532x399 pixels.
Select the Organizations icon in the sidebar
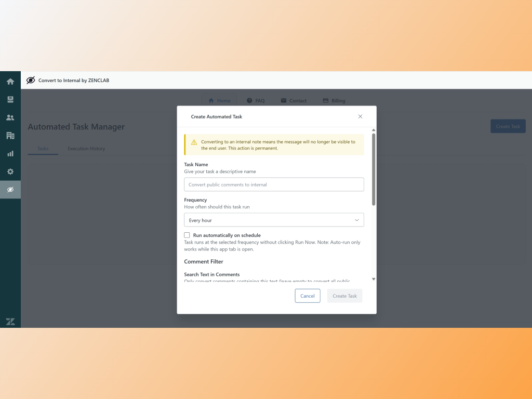pyautogui.click(x=10, y=136)
